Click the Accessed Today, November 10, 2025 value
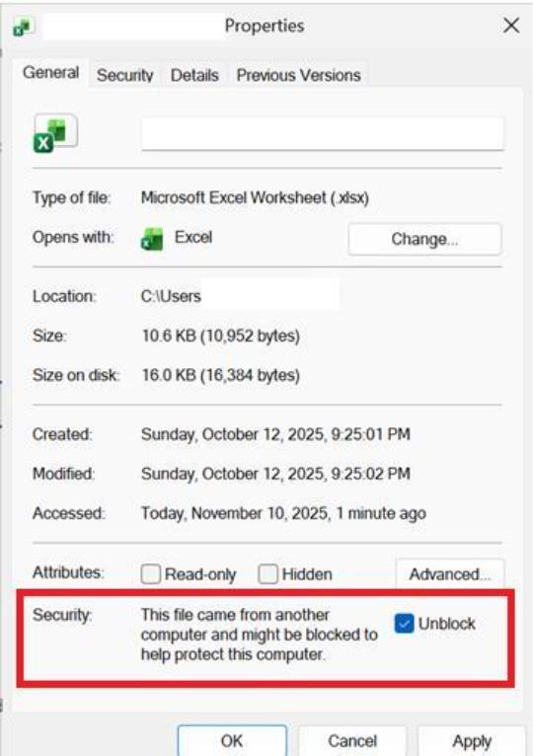Screen dimensions: 533x756 (283, 513)
